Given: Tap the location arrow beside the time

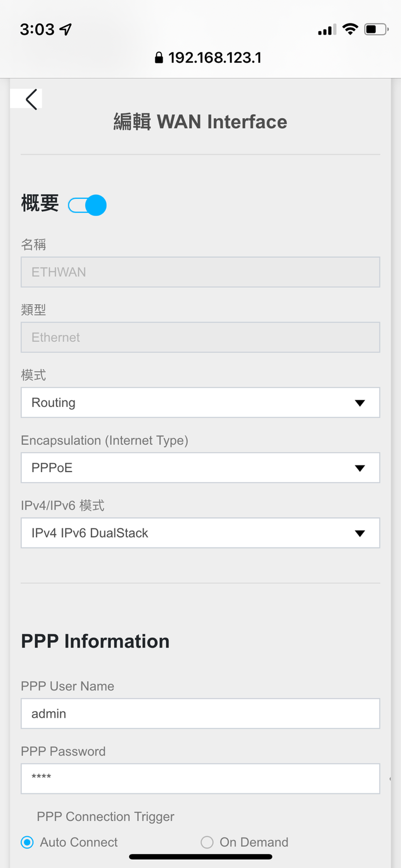Looking at the screenshot, I should tap(66, 30).
